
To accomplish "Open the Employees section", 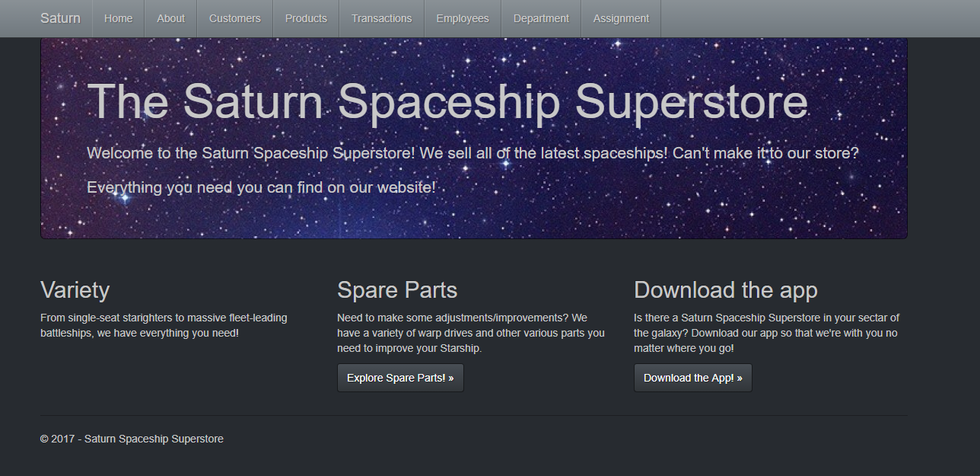I will coord(463,18).
